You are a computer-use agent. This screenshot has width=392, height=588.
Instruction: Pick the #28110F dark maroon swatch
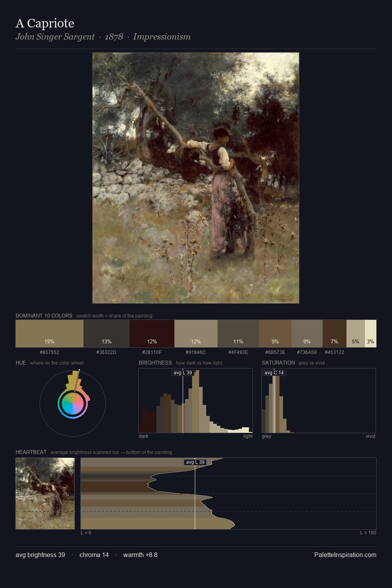click(152, 334)
